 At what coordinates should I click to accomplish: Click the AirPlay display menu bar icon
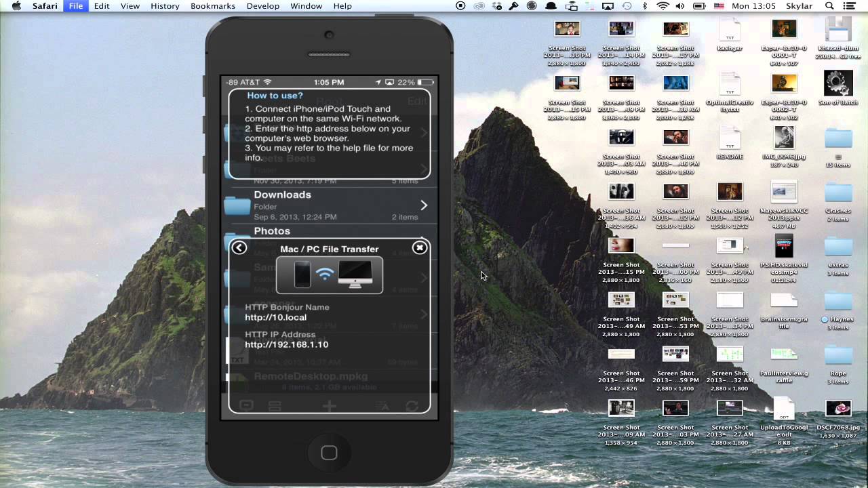(608, 6)
